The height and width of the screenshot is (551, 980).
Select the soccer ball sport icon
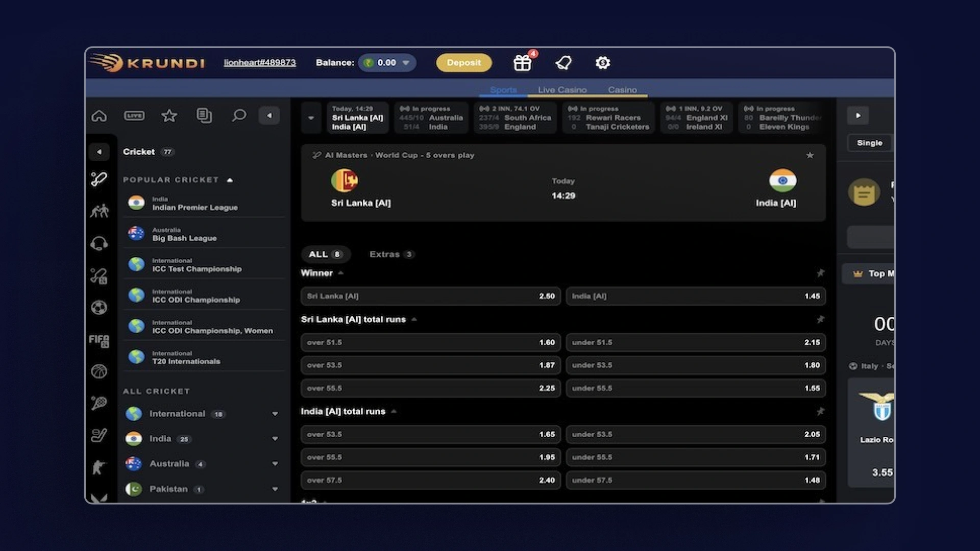[x=99, y=307]
